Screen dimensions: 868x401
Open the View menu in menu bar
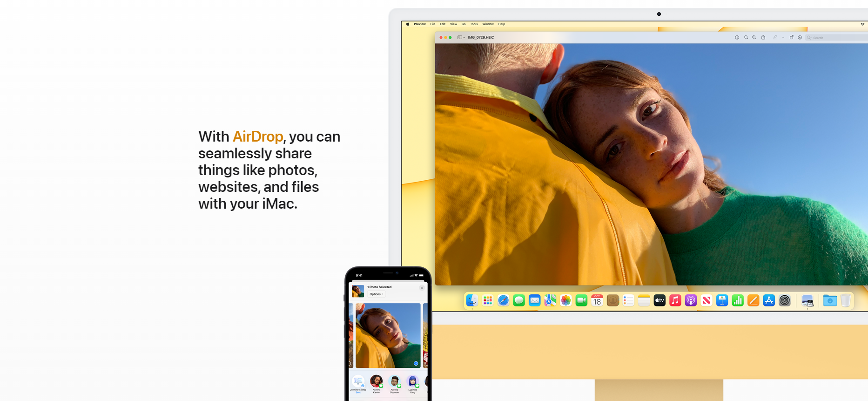click(x=453, y=24)
